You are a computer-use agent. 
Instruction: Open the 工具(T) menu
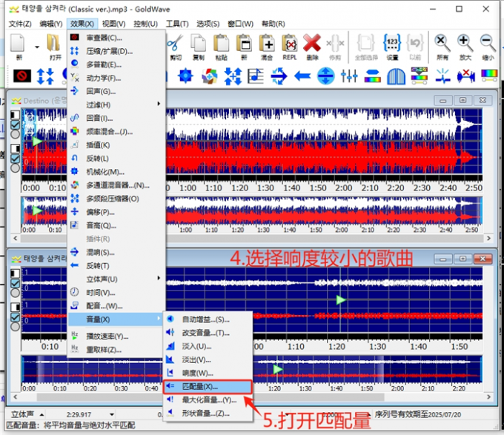(x=177, y=24)
